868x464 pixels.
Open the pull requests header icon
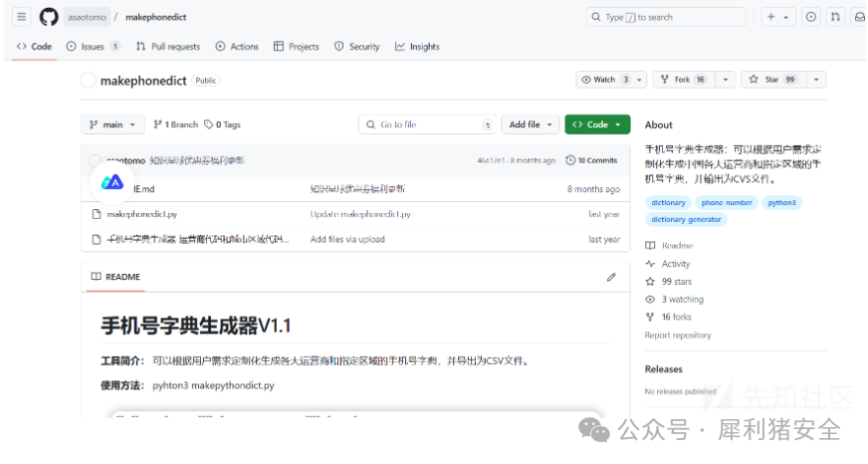[x=835, y=17]
